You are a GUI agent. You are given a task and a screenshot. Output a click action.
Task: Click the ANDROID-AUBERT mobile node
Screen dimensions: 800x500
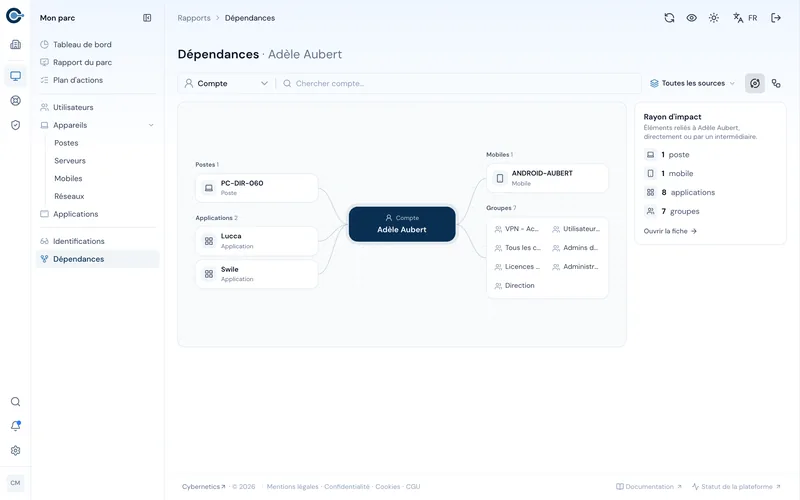coord(547,178)
